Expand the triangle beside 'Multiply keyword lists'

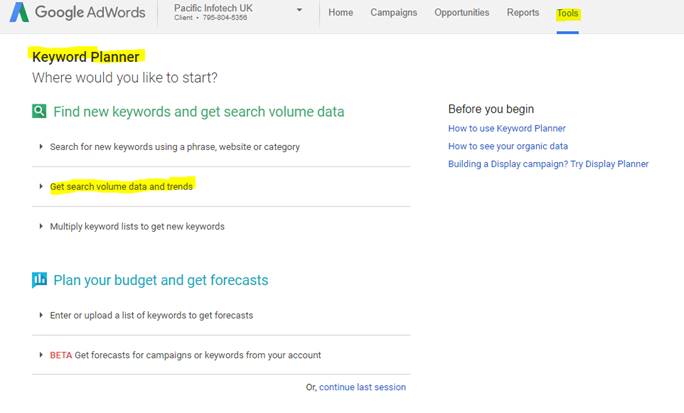[41, 226]
